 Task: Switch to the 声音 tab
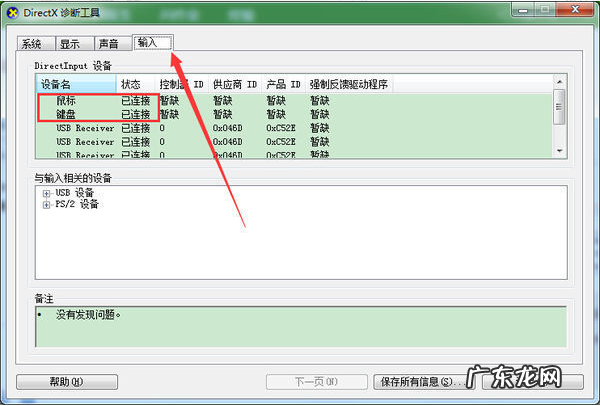pyautogui.click(x=113, y=44)
